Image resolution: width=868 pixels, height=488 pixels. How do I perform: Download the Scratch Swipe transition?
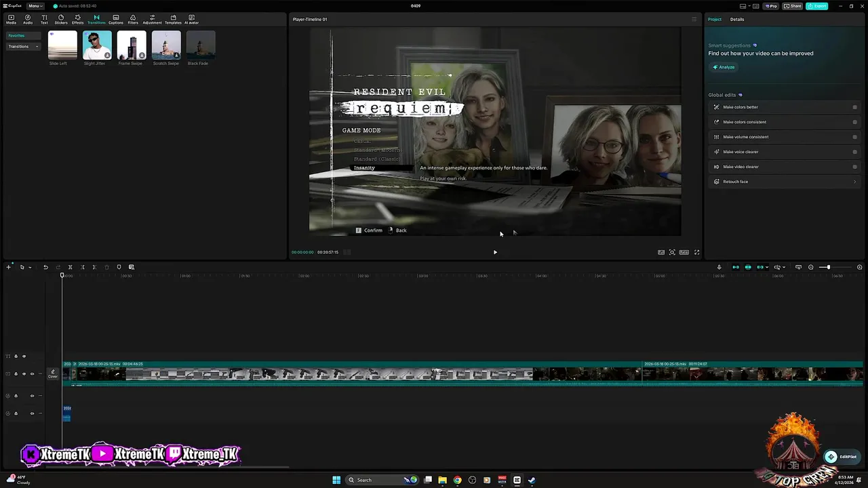[176, 56]
